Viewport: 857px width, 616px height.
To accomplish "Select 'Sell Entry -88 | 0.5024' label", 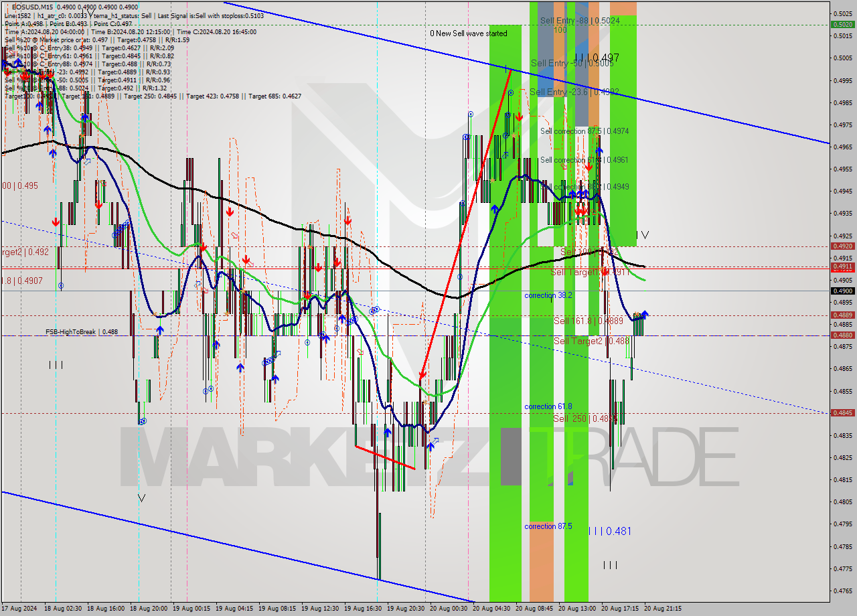I will (x=580, y=21).
